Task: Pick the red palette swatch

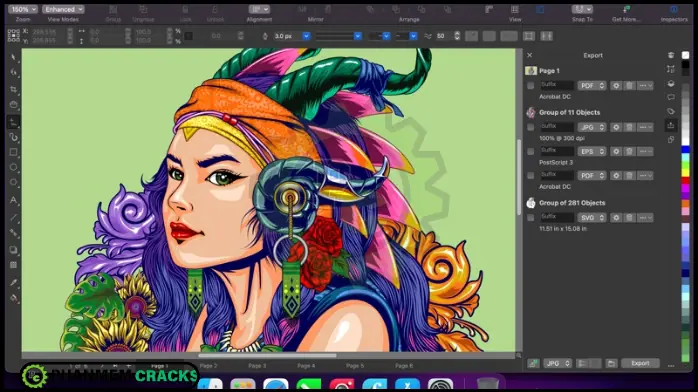Action: 686,181
